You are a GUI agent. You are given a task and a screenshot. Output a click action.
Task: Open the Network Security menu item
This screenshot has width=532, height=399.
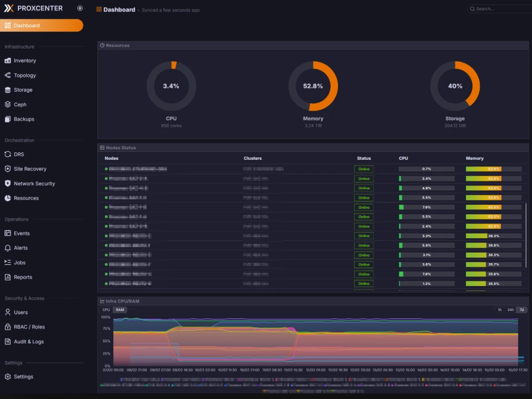[34, 184]
